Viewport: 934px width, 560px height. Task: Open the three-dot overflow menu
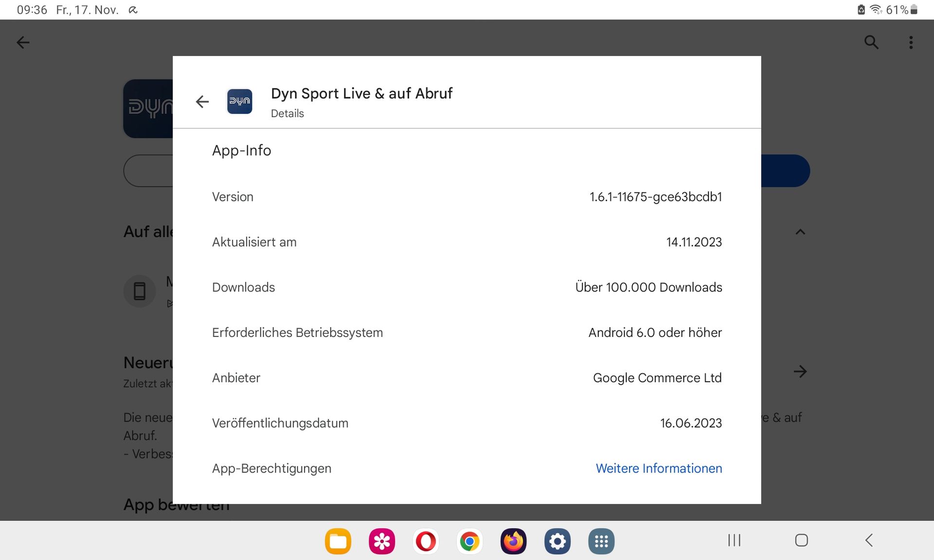click(x=911, y=42)
